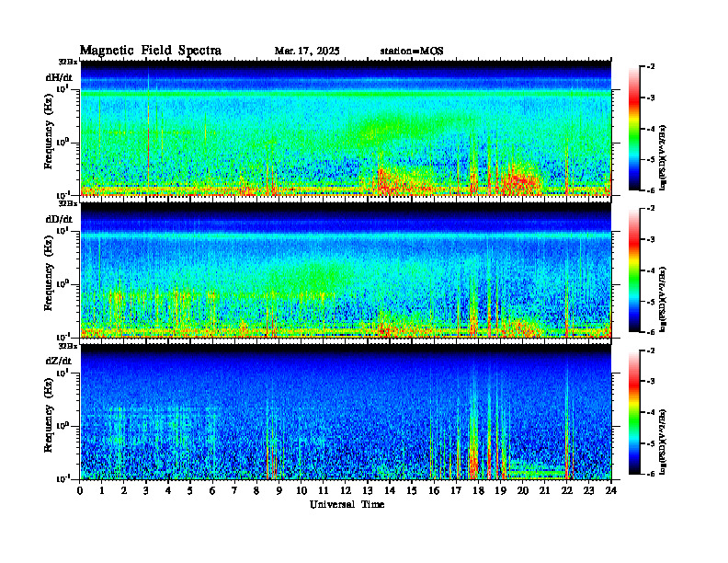Screen dimensions: 728x563
Task: Click hour tick label "24" on time axis
Action: pos(611,490)
